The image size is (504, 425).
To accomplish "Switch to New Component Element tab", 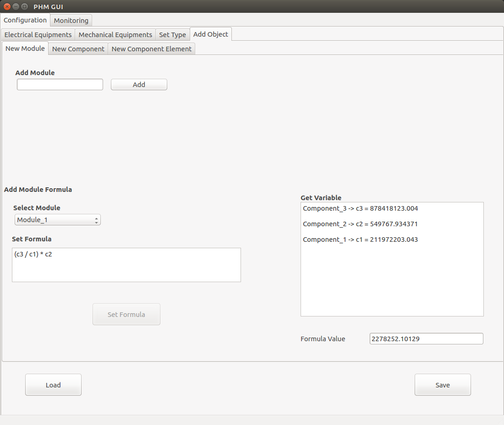I will (x=151, y=49).
